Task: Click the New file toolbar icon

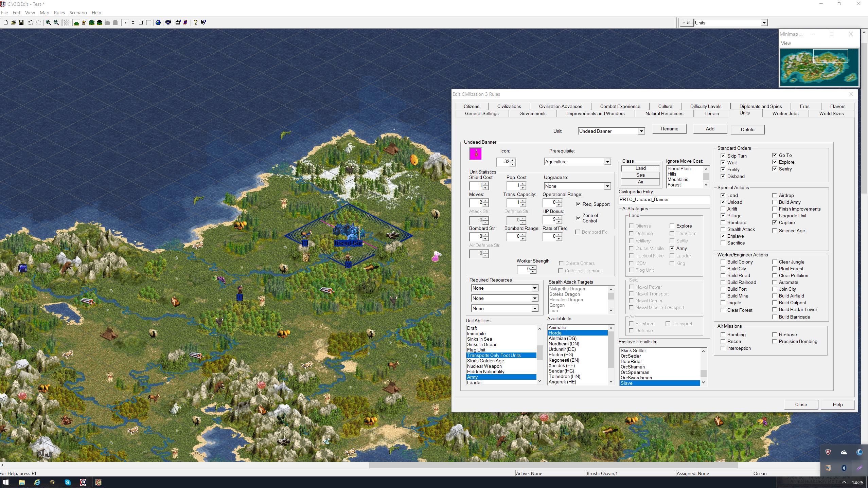Action: (5, 22)
